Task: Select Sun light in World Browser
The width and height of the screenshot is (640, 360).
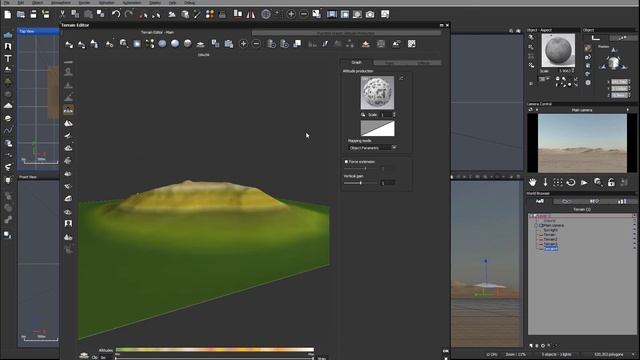Action: [x=550, y=230]
